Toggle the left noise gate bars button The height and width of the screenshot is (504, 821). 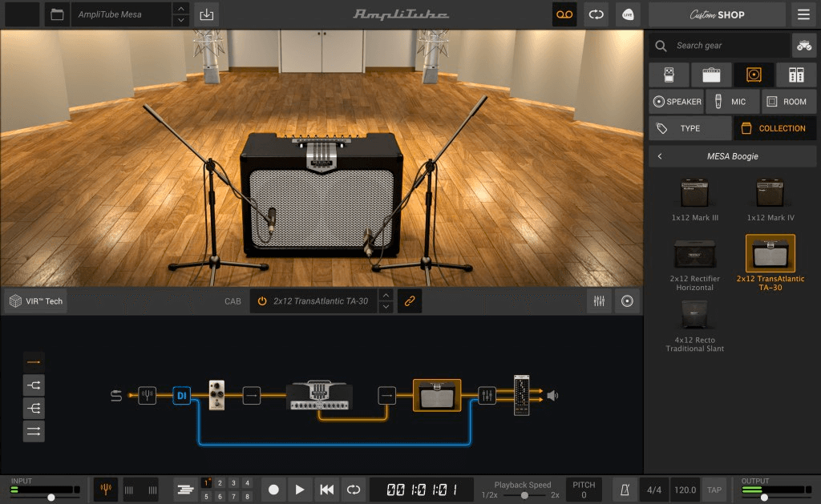pos(129,490)
